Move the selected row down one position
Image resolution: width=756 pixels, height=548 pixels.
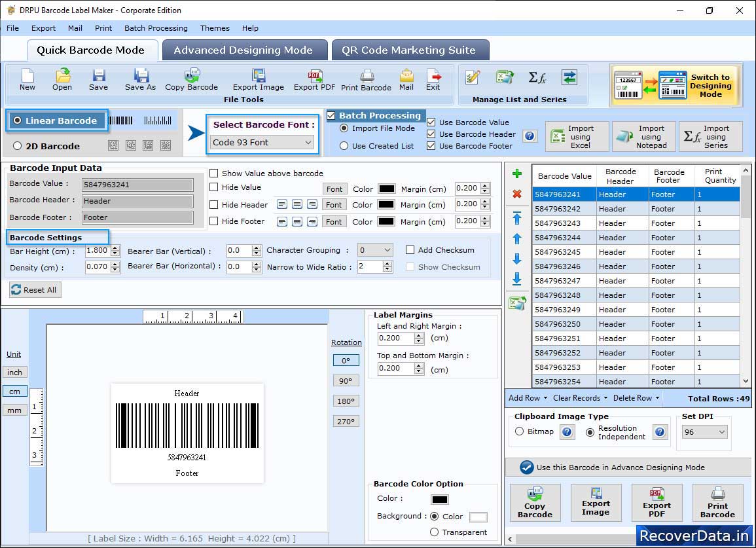coord(517,259)
